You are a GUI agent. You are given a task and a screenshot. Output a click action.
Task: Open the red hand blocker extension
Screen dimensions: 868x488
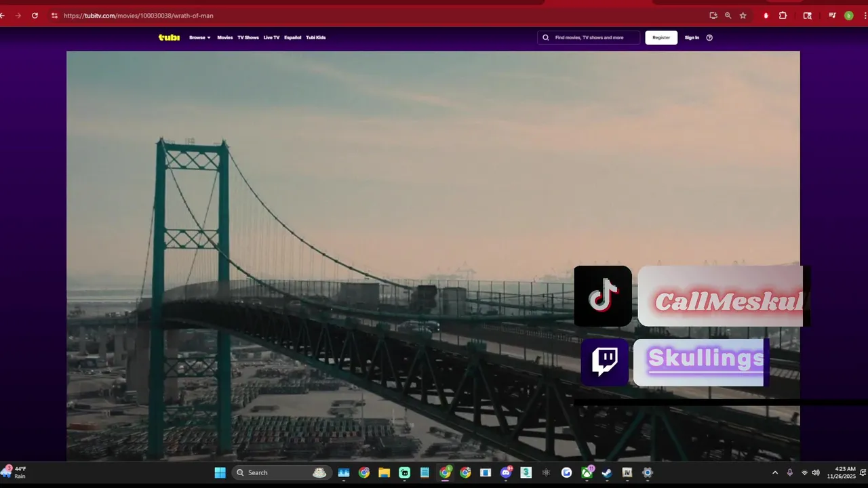[766, 16]
